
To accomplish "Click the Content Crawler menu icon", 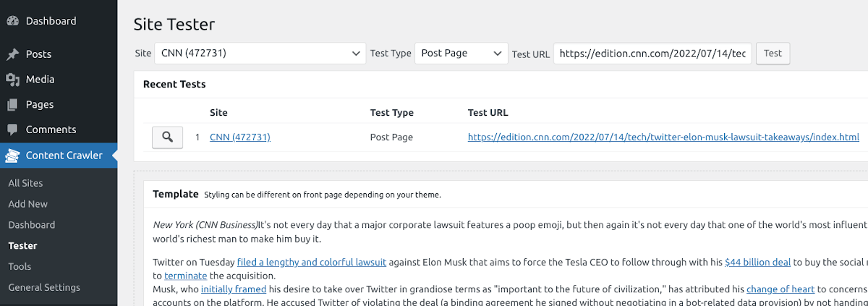I will tap(12, 156).
